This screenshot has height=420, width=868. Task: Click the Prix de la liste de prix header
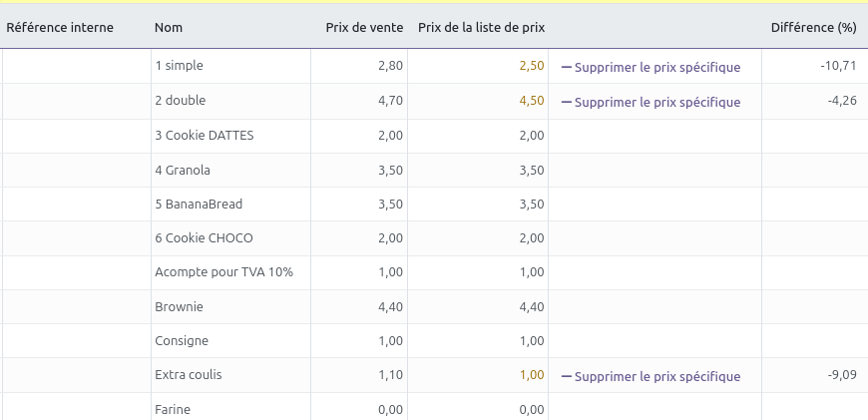pyautogui.click(x=481, y=28)
